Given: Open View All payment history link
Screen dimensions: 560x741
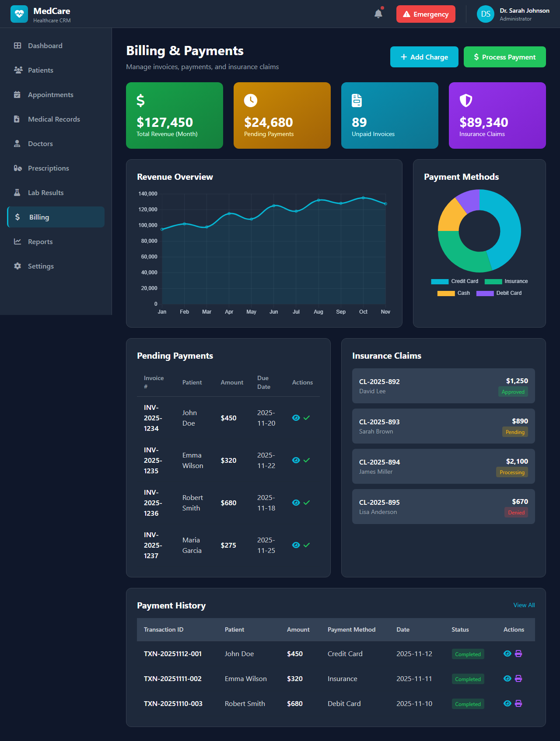Looking at the screenshot, I should (x=524, y=605).
